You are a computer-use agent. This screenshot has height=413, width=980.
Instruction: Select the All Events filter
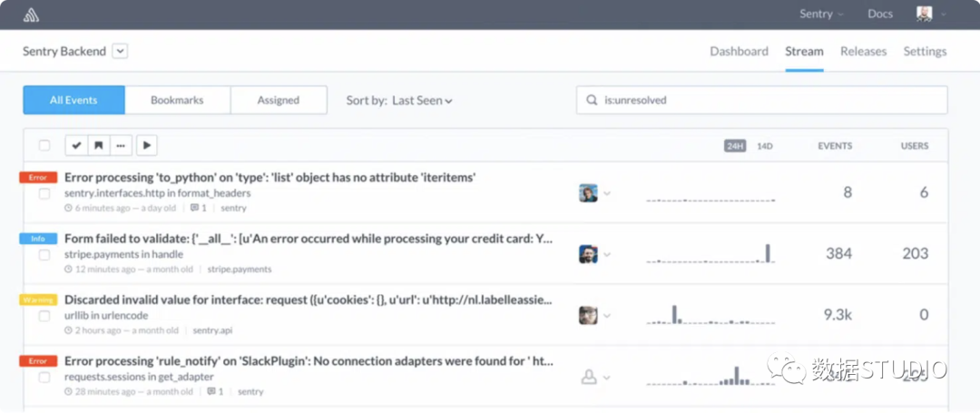point(73,100)
